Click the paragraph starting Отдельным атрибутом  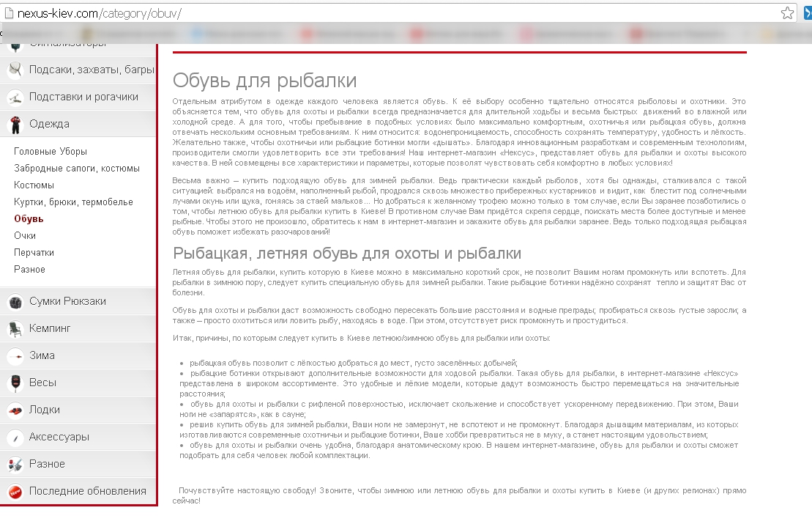(x=459, y=132)
